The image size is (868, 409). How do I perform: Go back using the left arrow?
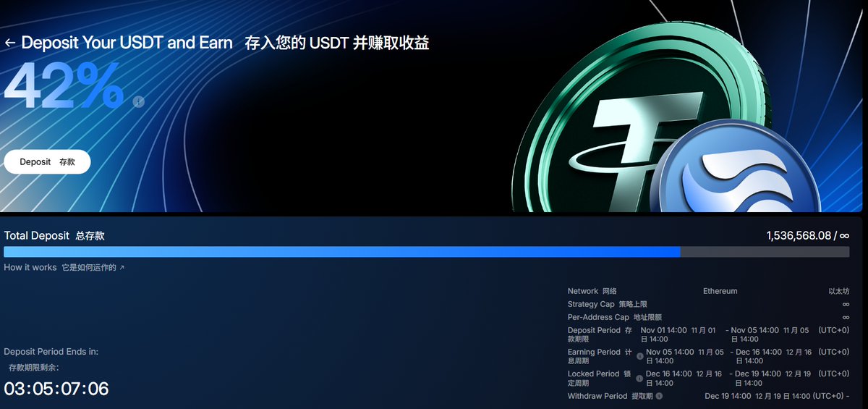pos(9,43)
